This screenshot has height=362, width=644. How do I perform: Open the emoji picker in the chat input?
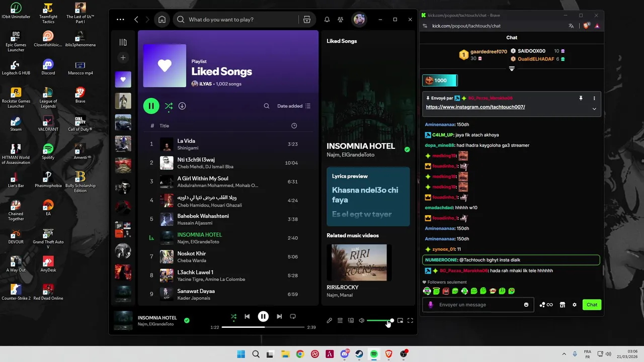coord(526,305)
